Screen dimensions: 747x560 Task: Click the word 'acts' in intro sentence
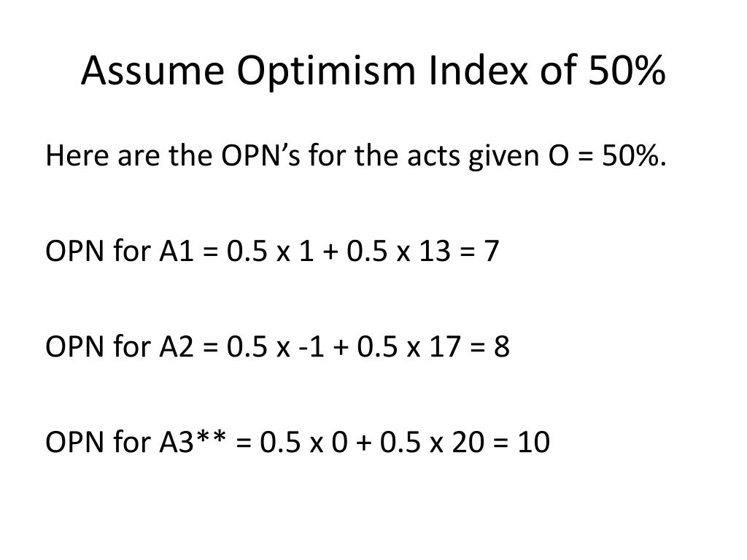(433, 157)
